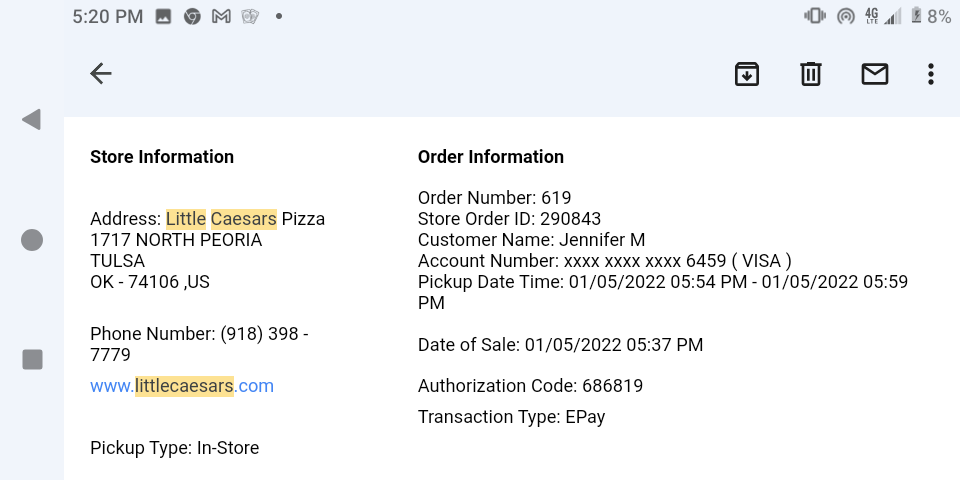Tap the back arrow to leave email
960x480 pixels.
[x=100, y=73]
